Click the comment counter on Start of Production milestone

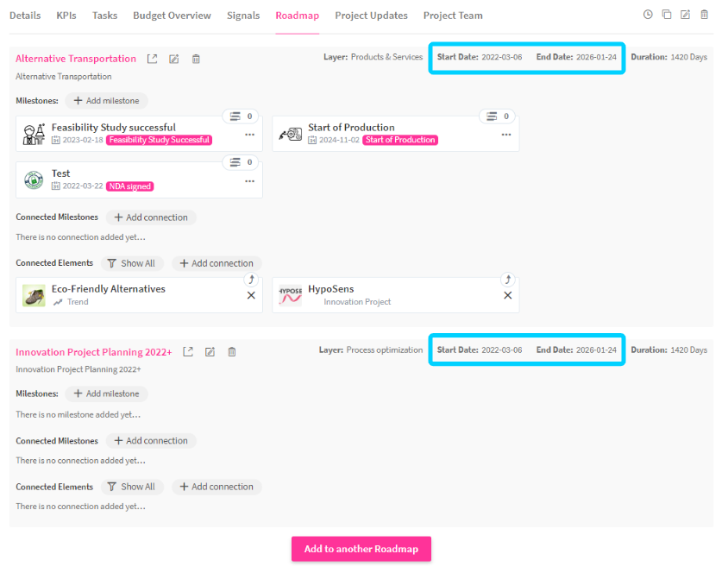point(493,116)
